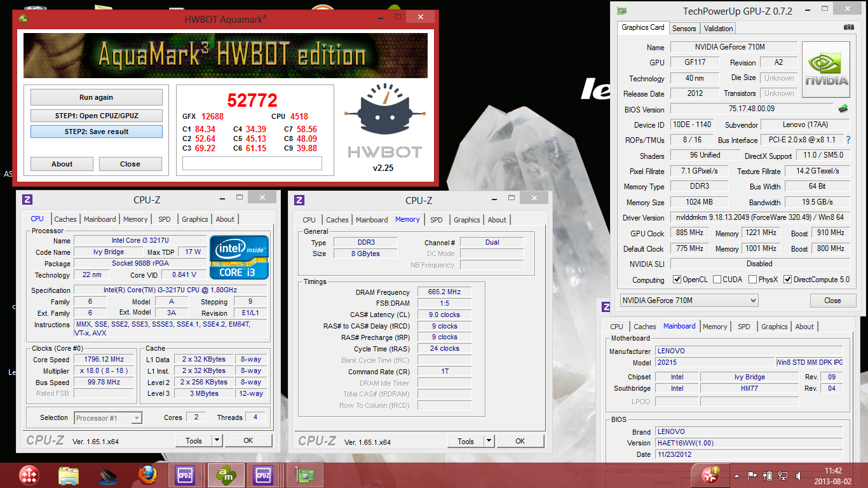Click the Close button in Aquamark
This screenshot has height=488, width=868.
[130, 164]
